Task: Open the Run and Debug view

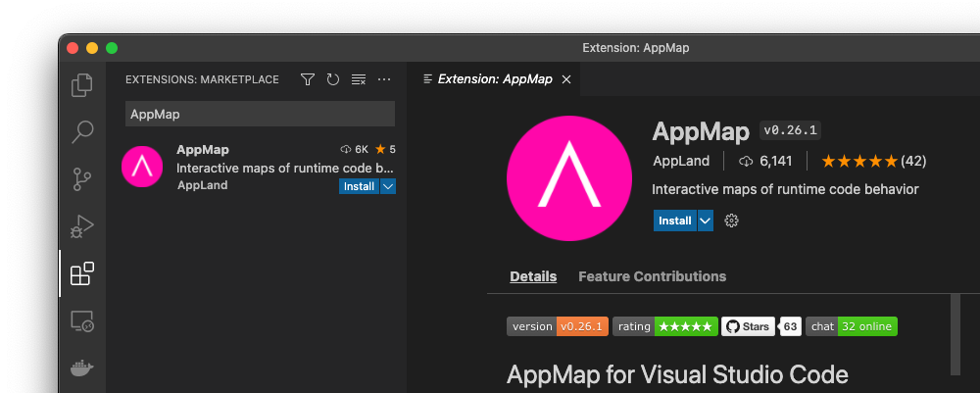Action: click(82, 226)
